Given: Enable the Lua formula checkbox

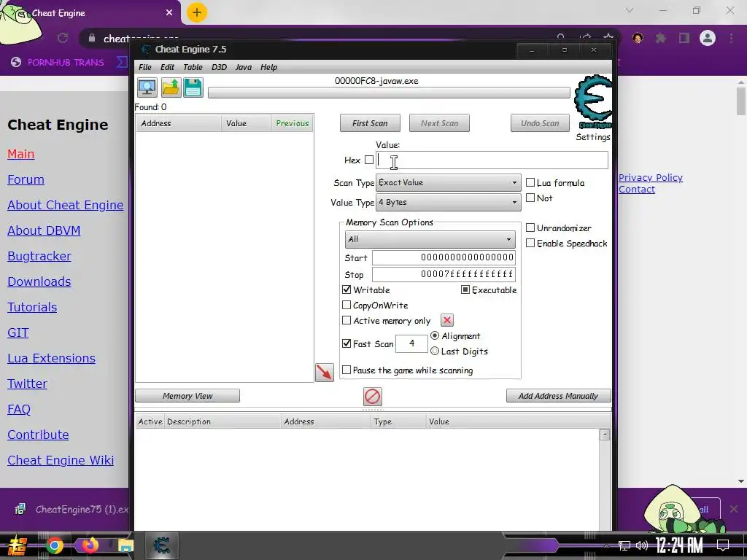Looking at the screenshot, I should click(530, 182).
